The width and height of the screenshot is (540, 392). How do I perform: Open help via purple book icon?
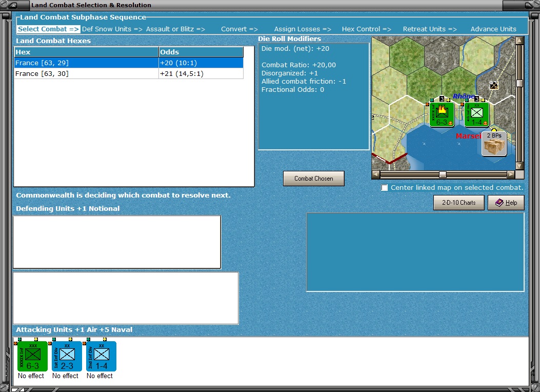(x=506, y=203)
